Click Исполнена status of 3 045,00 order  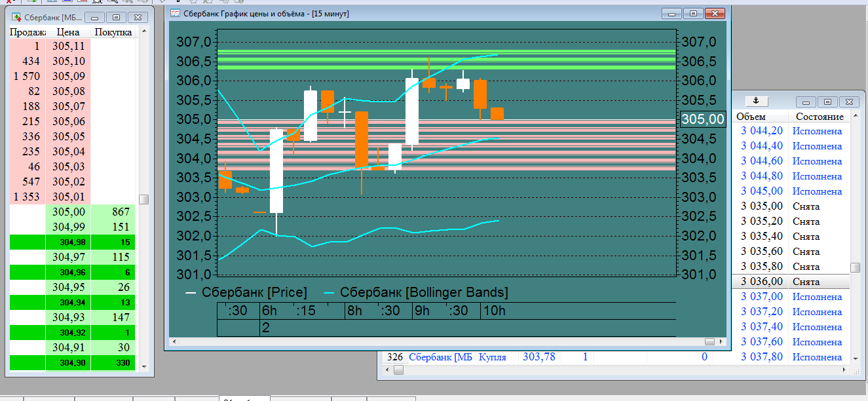(x=817, y=191)
